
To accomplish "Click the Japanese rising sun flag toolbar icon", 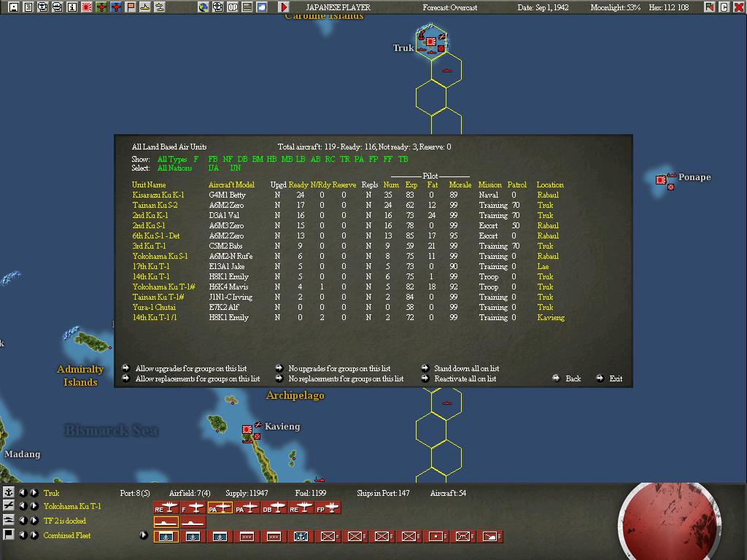I will tap(87, 7).
